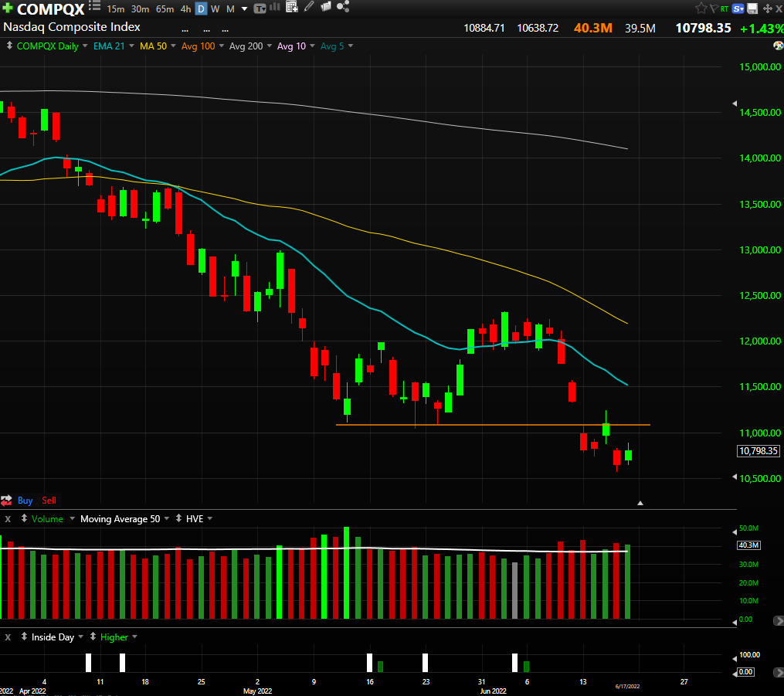Click the COMPQX symbol title

50,9
